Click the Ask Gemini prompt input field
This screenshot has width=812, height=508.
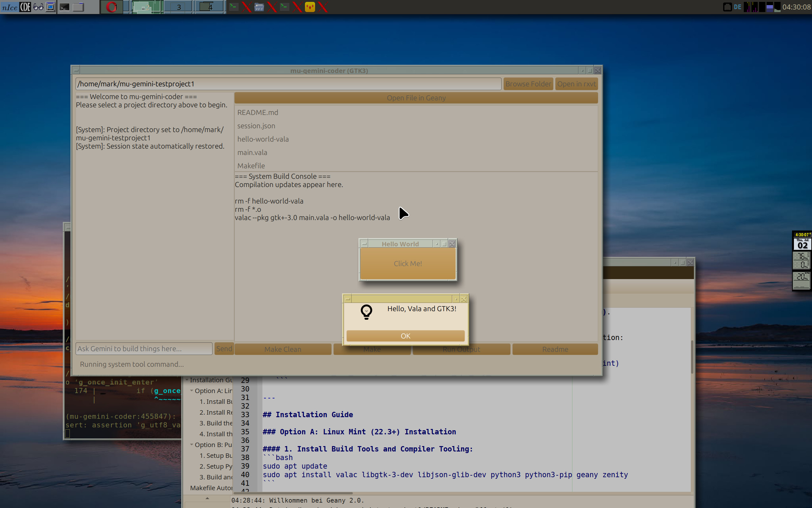(144, 349)
